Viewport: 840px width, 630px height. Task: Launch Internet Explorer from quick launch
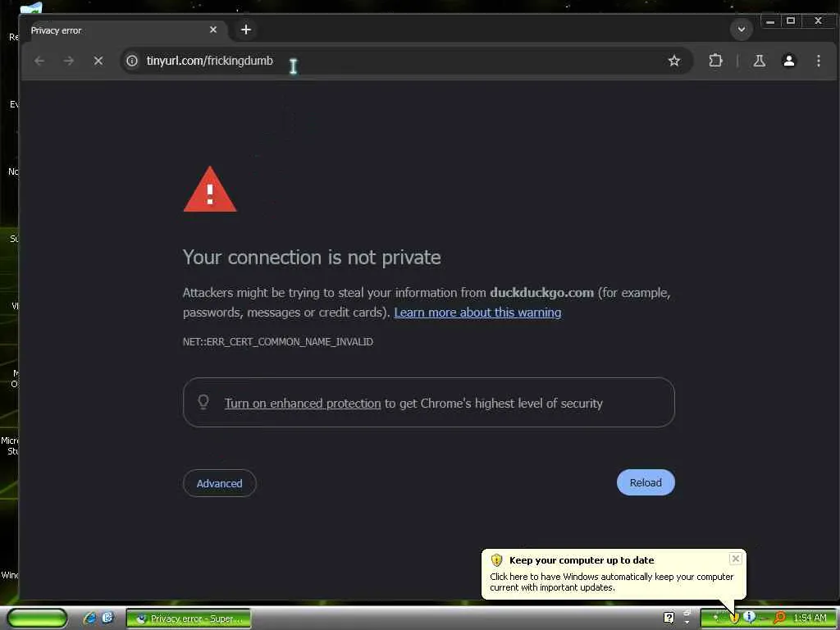tap(89, 619)
